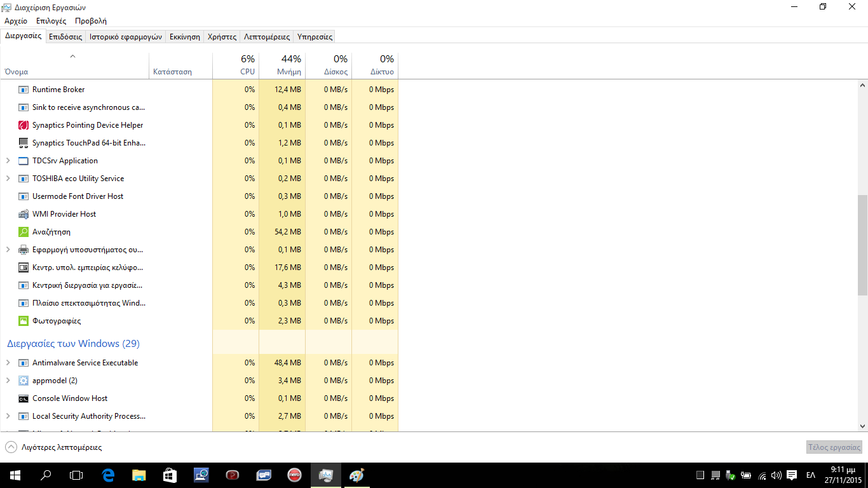Open File Explorer from taskbar
The image size is (868, 488).
click(139, 475)
